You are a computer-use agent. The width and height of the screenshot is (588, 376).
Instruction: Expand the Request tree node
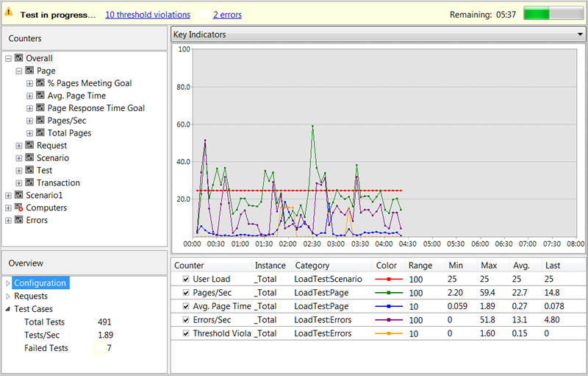click(x=19, y=146)
